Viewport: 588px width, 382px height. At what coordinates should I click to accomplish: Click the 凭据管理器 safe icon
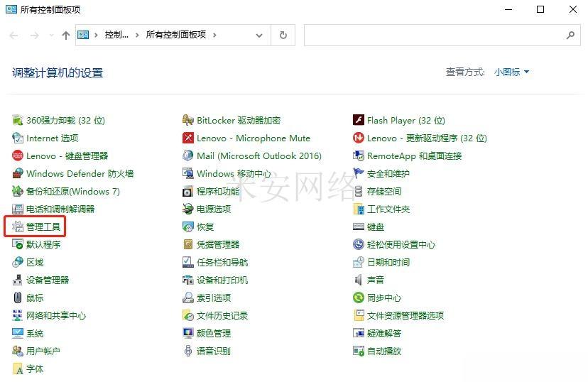click(x=188, y=244)
